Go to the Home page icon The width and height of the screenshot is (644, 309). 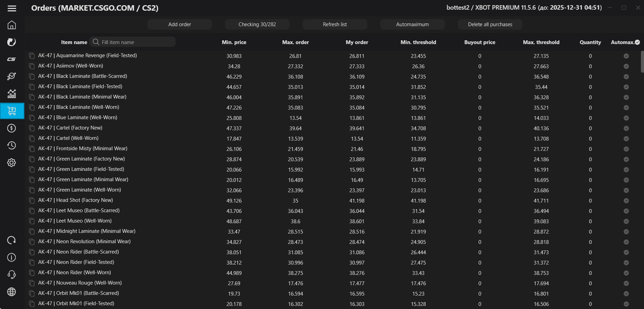[12, 25]
